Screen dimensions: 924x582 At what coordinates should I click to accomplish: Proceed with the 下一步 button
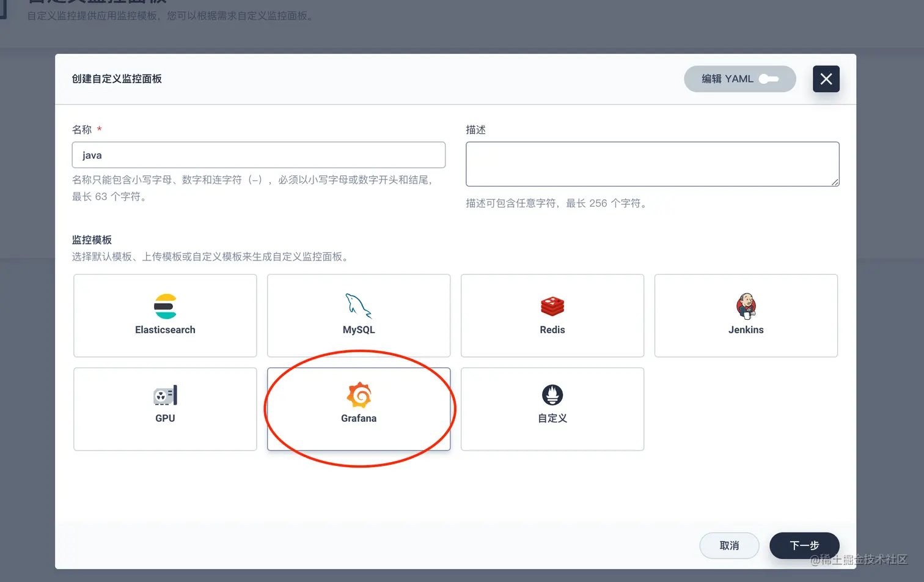click(x=804, y=545)
